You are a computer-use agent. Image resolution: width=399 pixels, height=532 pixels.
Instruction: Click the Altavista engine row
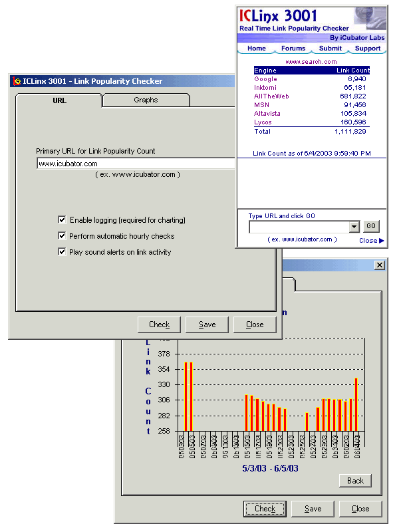coord(311,113)
